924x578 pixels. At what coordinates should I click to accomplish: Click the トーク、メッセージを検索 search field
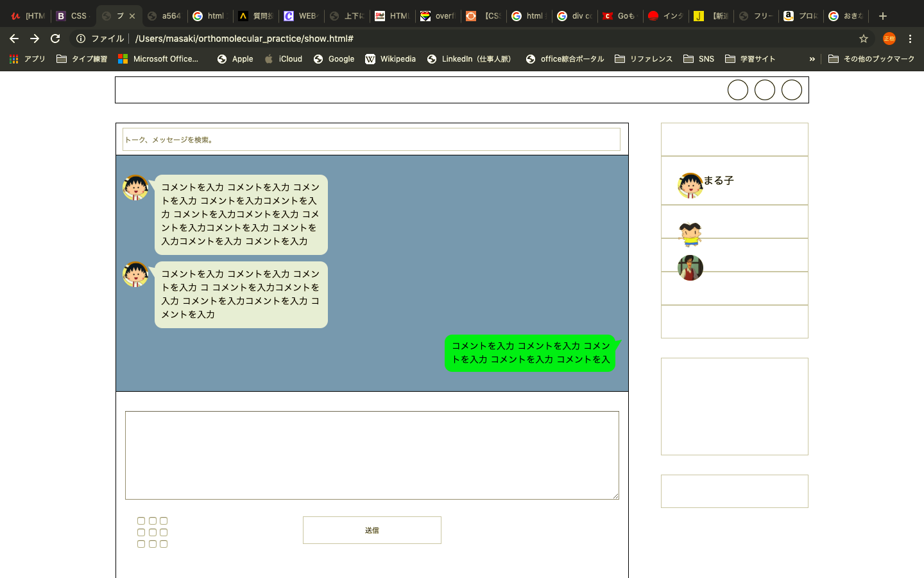click(x=371, y=139)
